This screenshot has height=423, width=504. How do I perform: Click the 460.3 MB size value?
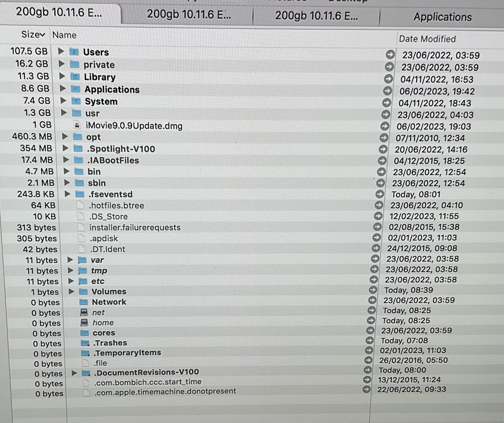[32, 136]
